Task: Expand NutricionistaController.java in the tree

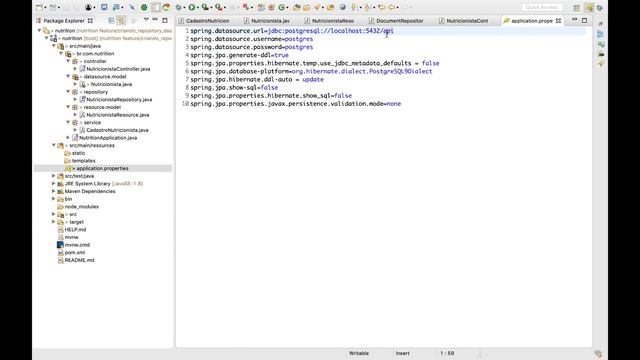Action: point(76,69)
